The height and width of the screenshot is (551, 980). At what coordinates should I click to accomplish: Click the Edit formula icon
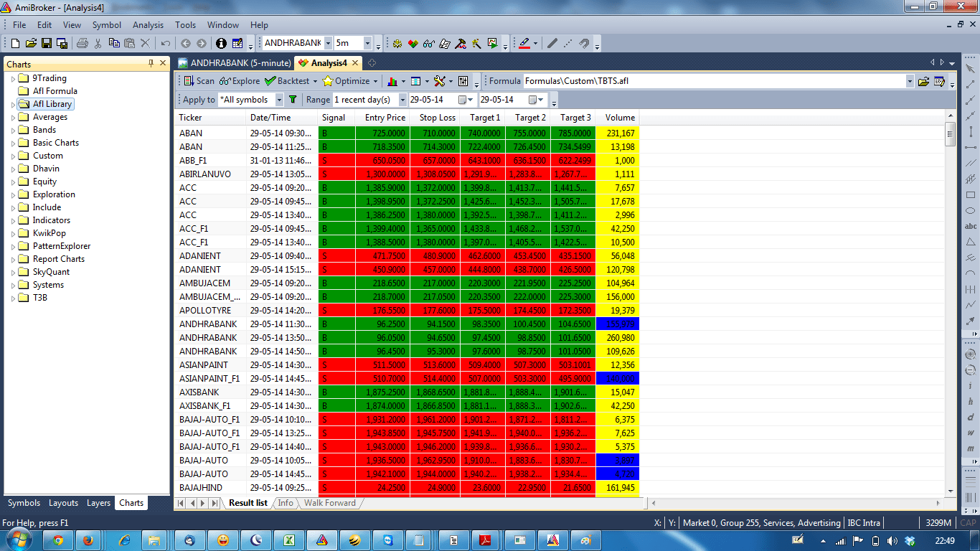coord(940,81)
